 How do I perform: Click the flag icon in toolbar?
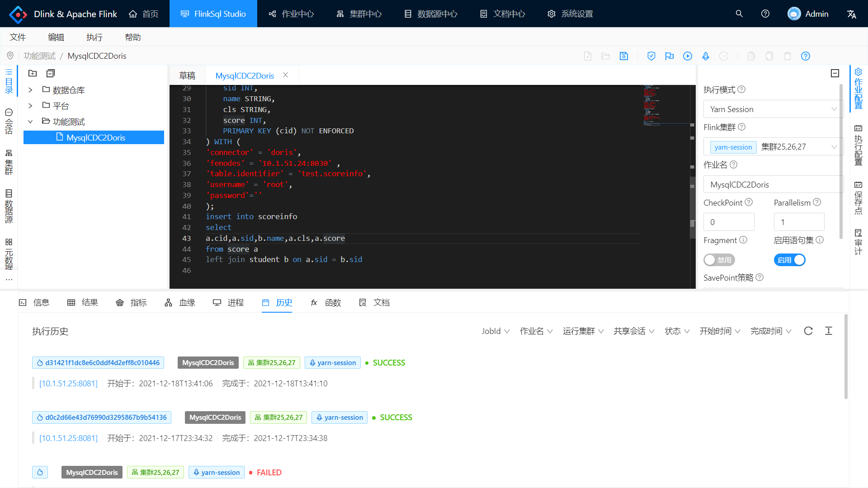669,56
